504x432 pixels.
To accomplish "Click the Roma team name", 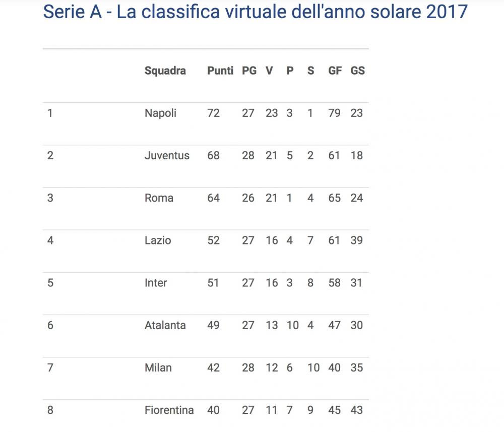I will (x=159, y=198).
